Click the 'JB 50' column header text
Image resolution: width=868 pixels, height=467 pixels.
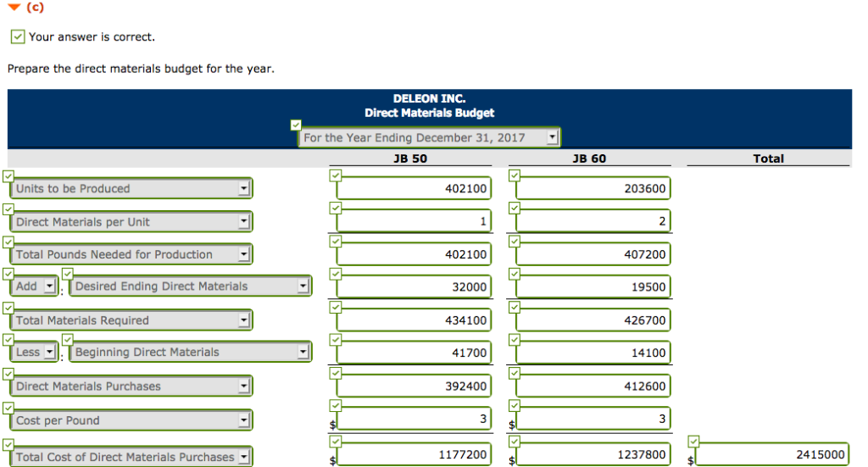410,158
